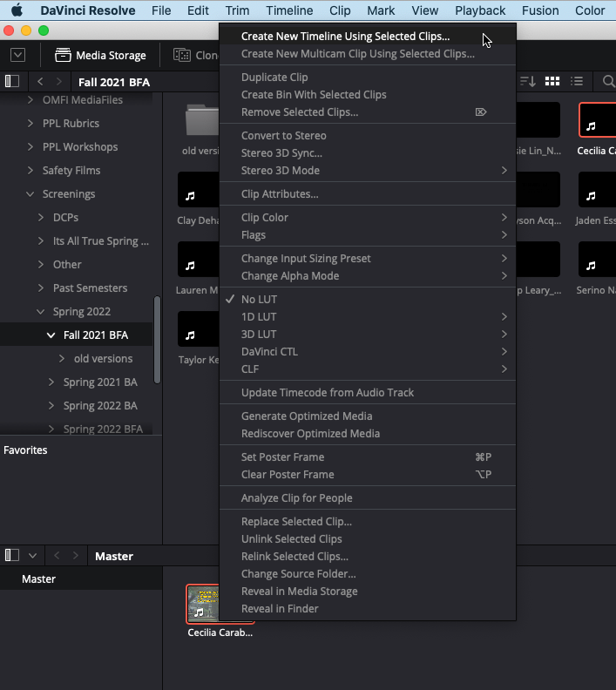Choose Create New Timeline Using Selected Clips
The image size is (616, 690).
pos(368,36)
